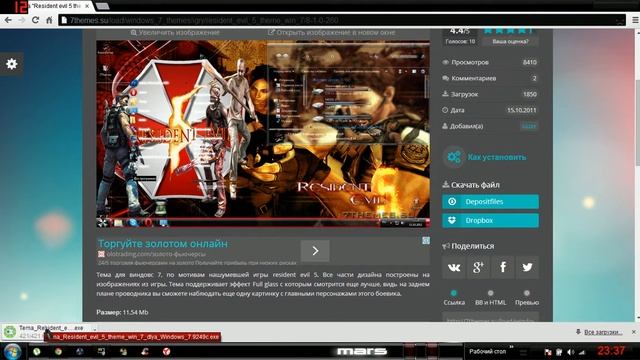Open the Windows Start menu
The height and width of the screenshot is (360, 640).
tap(12, 351)
